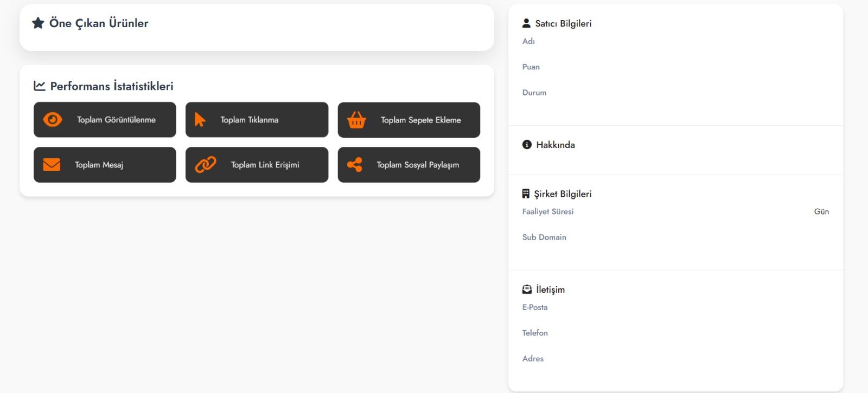Click the person icon beside Satıcı Bilgileri
The height and width of the screenshot is (393, 868).
click(x=526, y=23)
